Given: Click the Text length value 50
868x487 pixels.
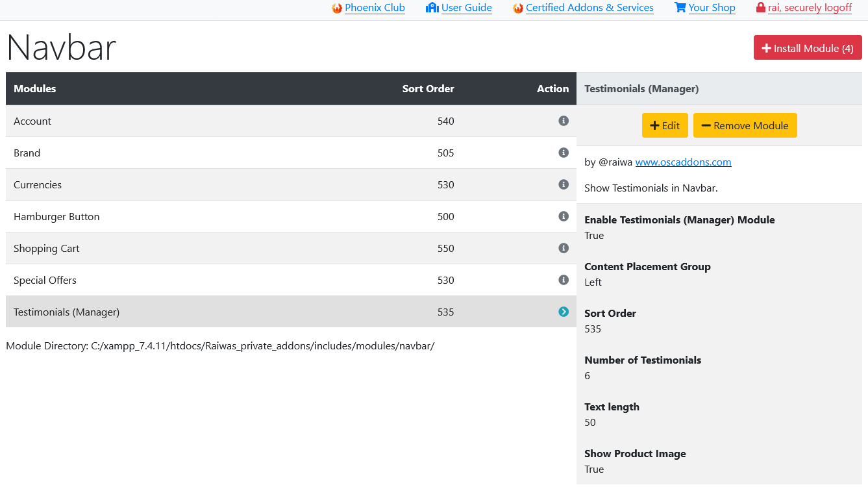Looking at the screenshot, I should 590,423.
